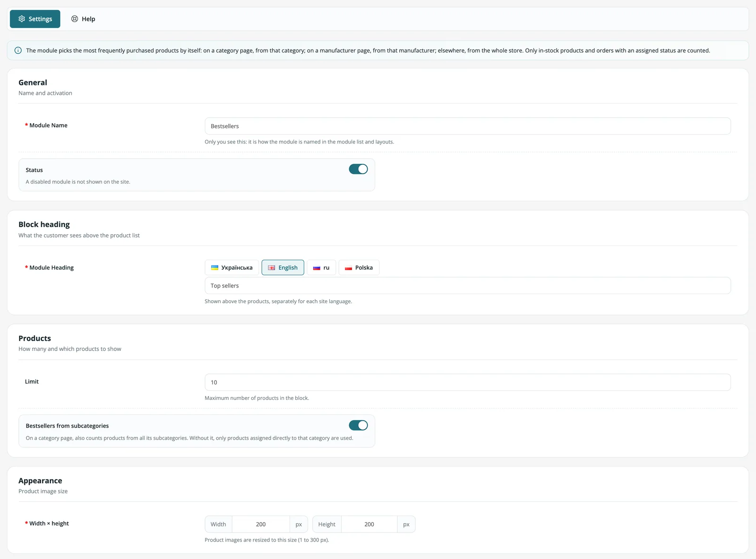The height and width of the screenshot is (559, 756).
Task: Select the Polska language tab
Action: coord(359,268)
